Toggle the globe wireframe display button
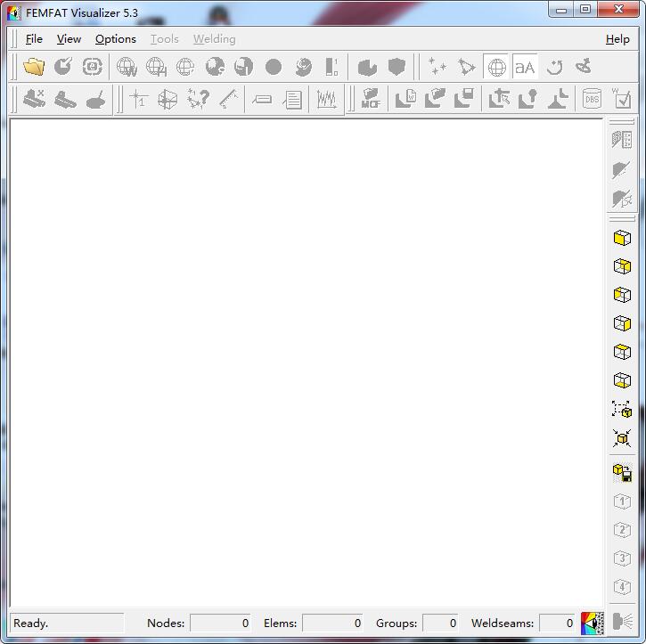Viewport: 646px width, 644px height. [496, 67]
